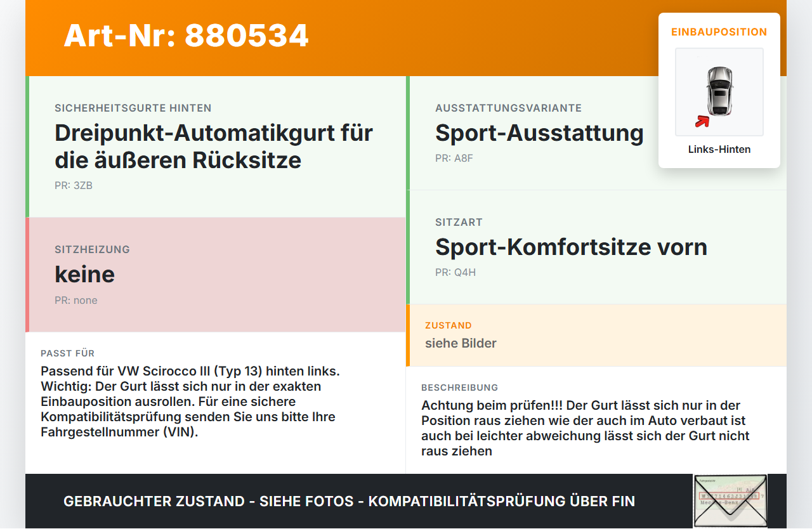Click SICHERHEITSGURTE HINTEN label

coord(133,108)
